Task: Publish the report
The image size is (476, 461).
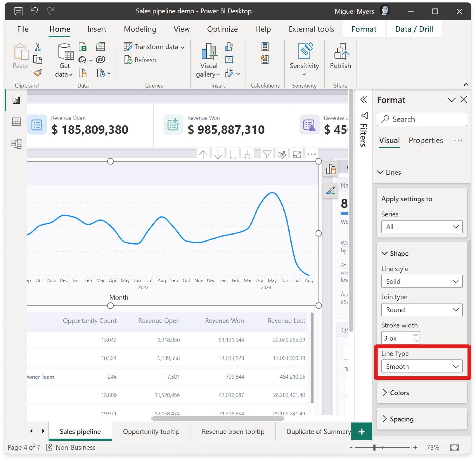Action: (x=340, y=56)
